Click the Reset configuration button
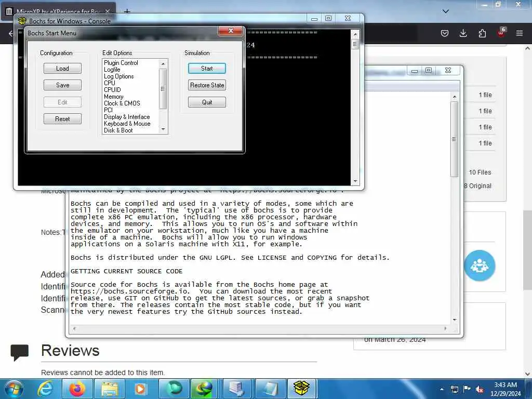This screenshot has width=532, height=399. pos(62,119)
